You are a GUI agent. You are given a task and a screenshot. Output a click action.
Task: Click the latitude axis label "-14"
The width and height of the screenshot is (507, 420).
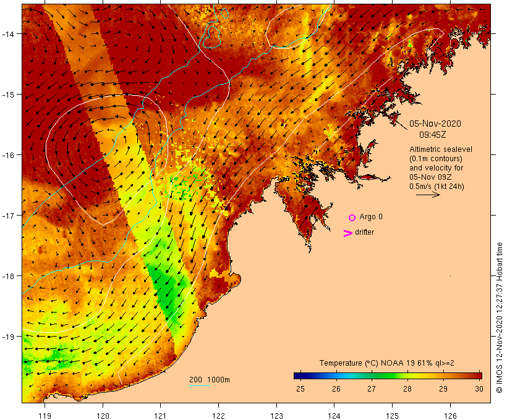7,34
